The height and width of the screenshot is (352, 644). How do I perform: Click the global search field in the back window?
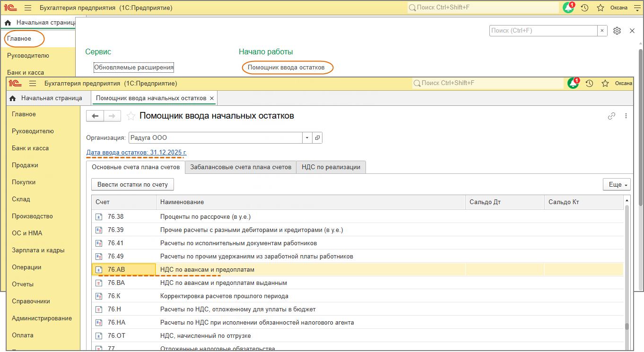[483, 8]
